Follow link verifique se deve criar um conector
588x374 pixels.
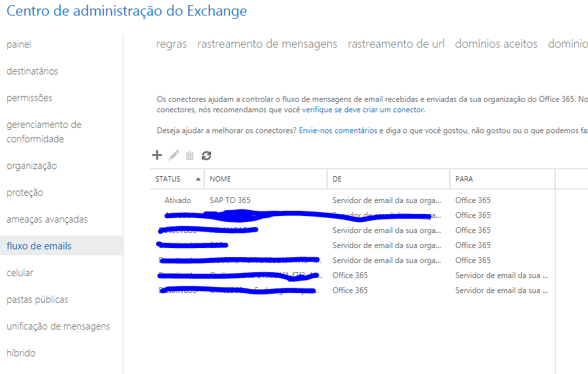click(363, 110)
